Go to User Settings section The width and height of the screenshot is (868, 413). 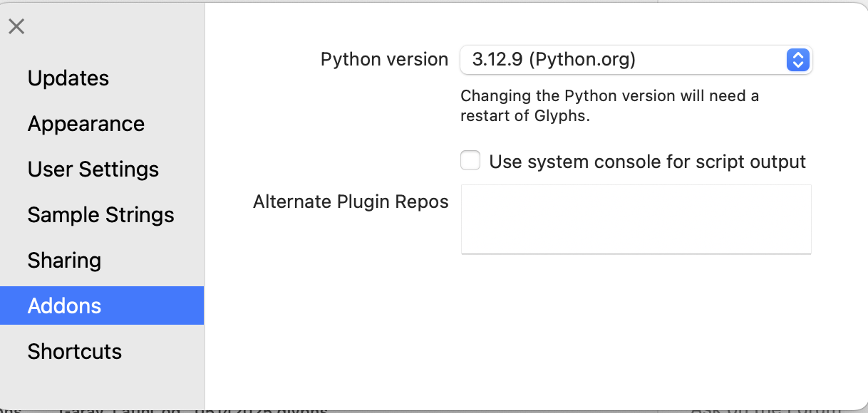[93, 169]
